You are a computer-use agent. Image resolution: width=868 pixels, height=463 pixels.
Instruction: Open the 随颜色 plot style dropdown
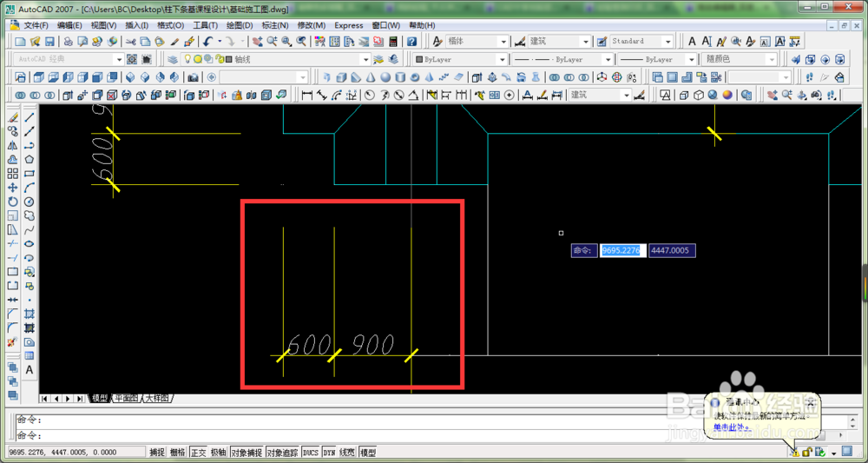[x=772, y=59]
